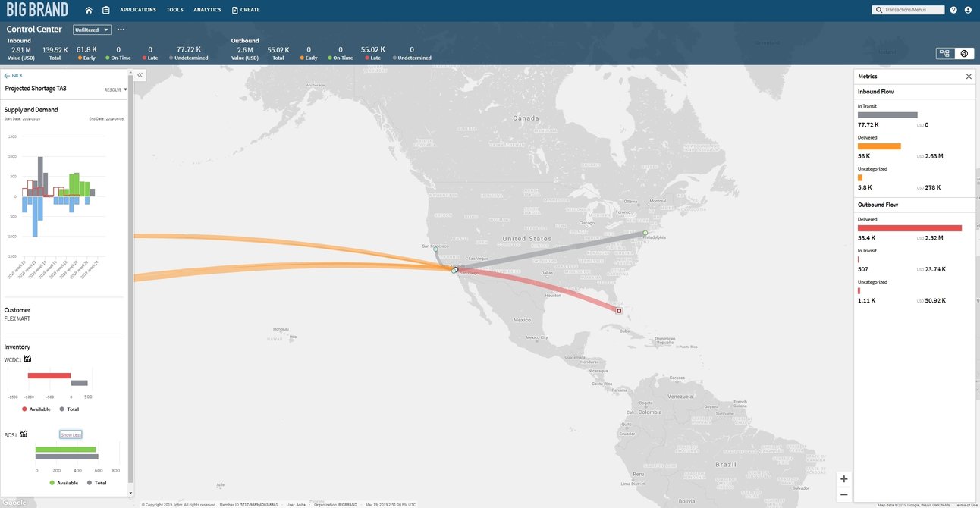Open the TOOLS menu
The image size is (980, 508).
point(174,10)
